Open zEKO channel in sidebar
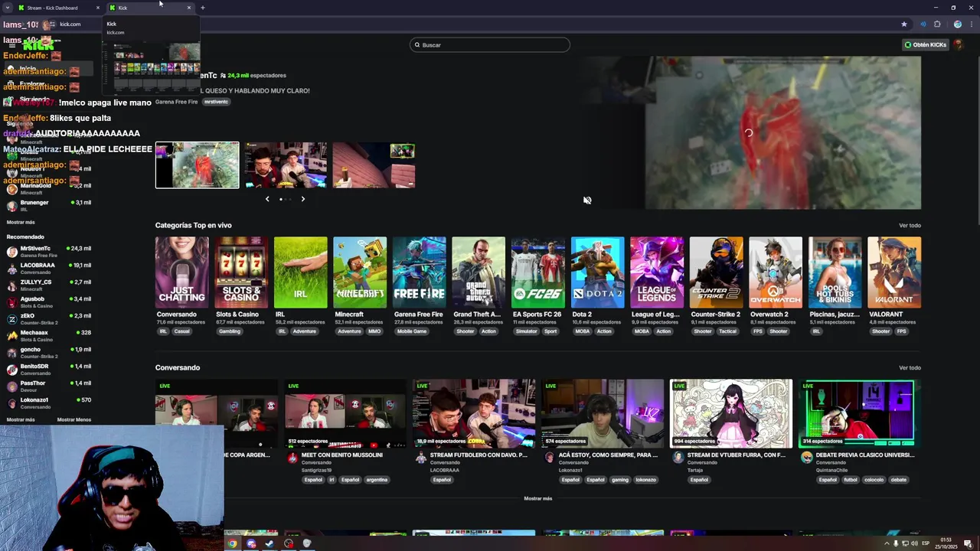The image size is (980, 551). pyautogui.click(x=48, y=318)
